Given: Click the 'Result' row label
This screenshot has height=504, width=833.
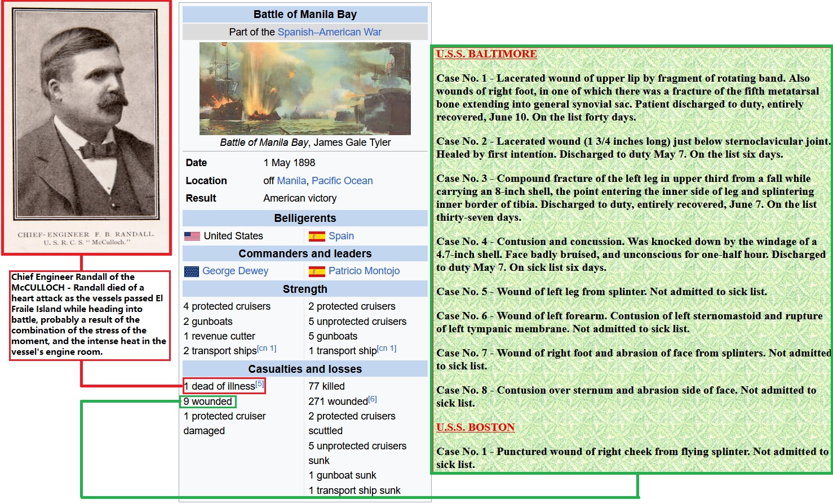Looking at the screenshot, I should [201, 198].
